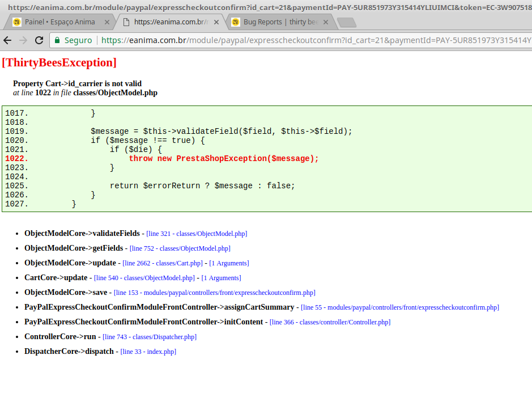Open line 153 expresscheckoutconfirm.php trace link
Image resolution: width=532 pixels, height=397 pixels.
pos(214,293)
